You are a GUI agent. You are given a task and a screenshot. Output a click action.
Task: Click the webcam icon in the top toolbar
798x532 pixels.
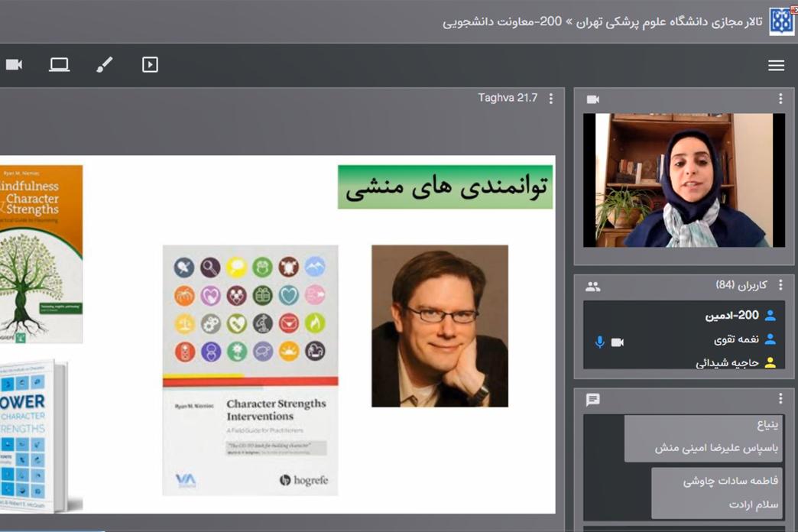14,65
